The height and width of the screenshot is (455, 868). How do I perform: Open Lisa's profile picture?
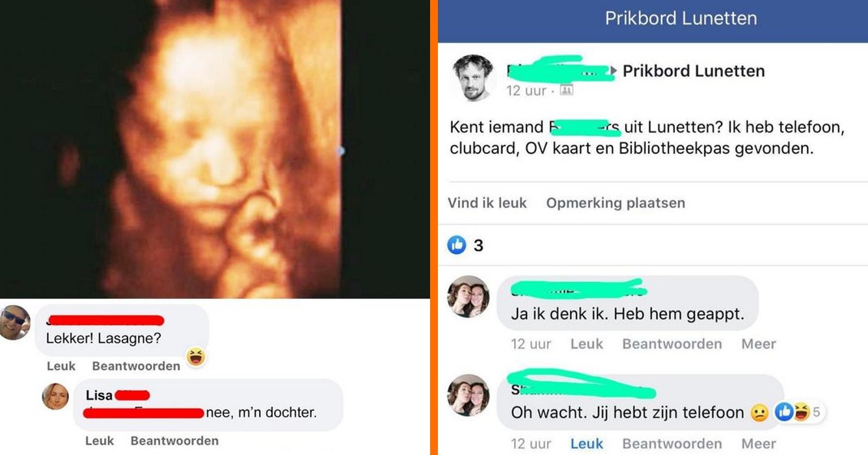(55, 396)
